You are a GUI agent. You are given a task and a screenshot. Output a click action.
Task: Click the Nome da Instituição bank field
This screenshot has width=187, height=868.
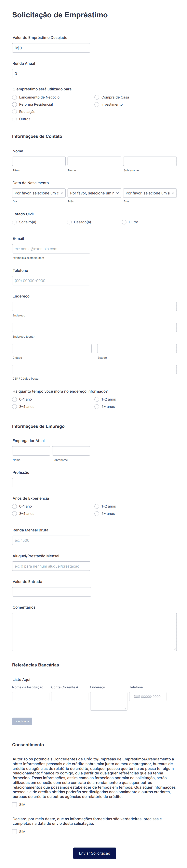click(x=31, y=696)
